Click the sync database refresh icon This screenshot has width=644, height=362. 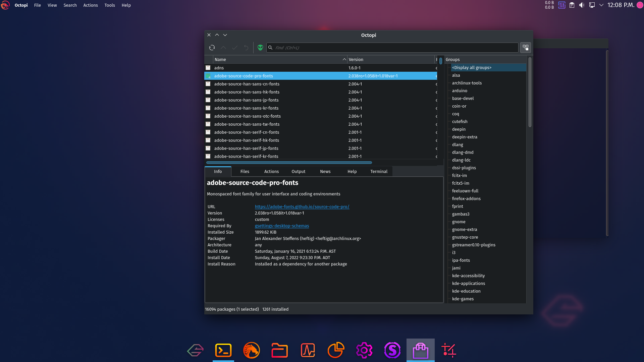[x=212, y=48]
